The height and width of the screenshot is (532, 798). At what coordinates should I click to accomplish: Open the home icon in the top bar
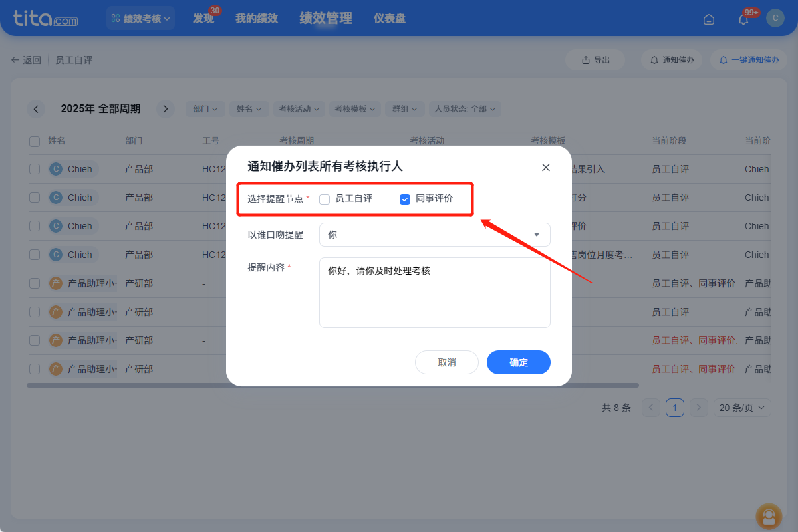(708, 19)
